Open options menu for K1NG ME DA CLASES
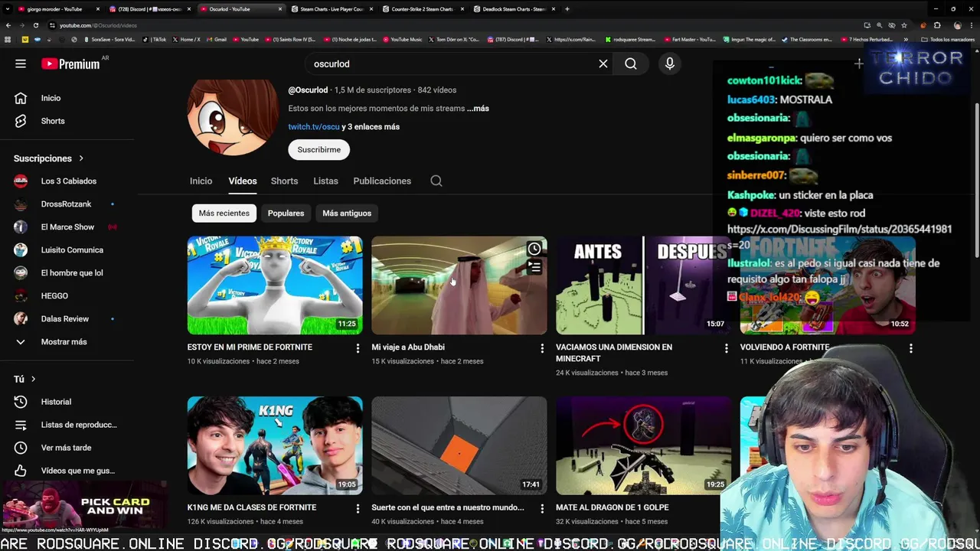The width and height of the screenshot is (980, 551). click(358, 508)
